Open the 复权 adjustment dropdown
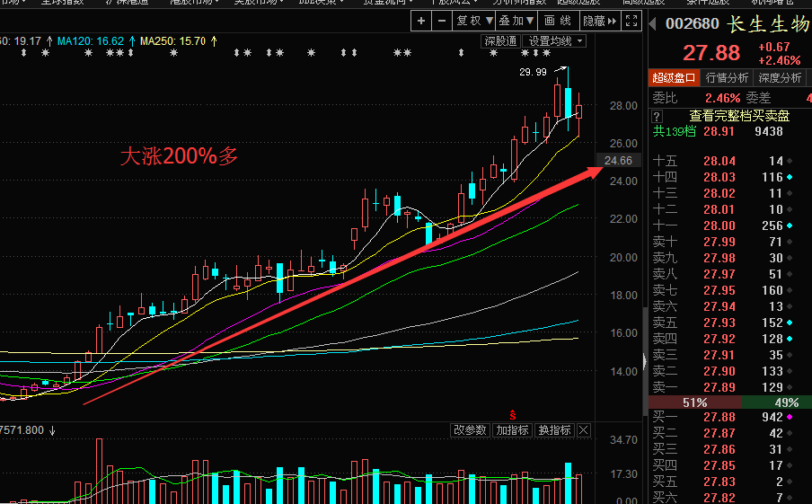Screen dimensions: 812x504 [474, 21]
